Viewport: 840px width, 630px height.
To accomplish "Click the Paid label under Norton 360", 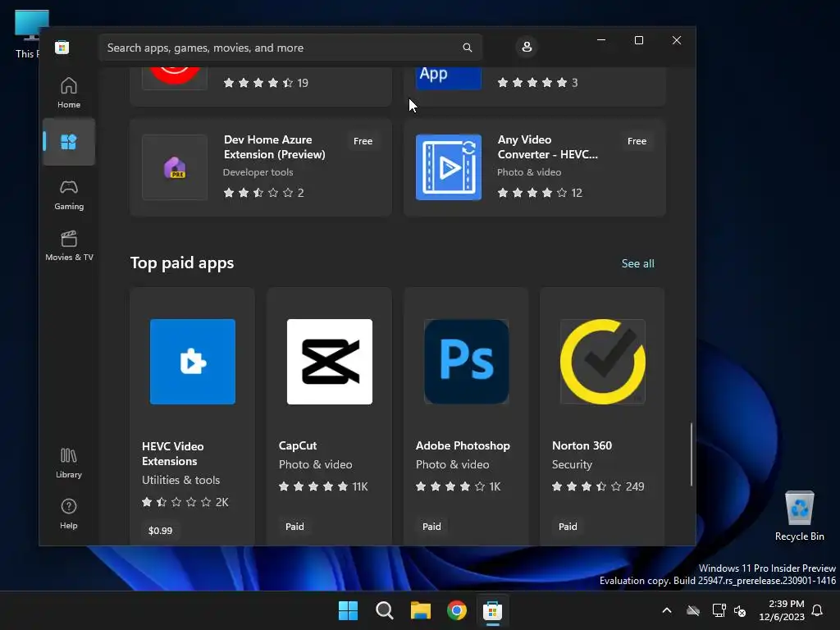I will (568, 527).
